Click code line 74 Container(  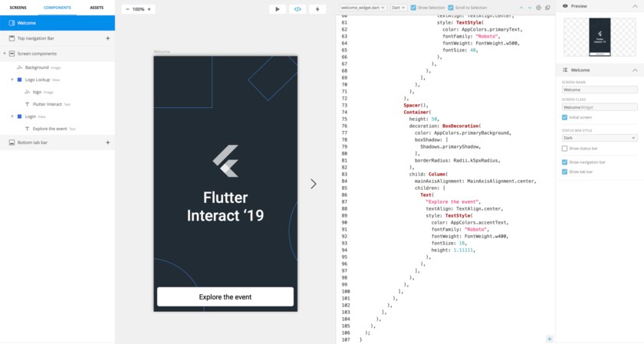pyautogui.click(x=417, y=112)
